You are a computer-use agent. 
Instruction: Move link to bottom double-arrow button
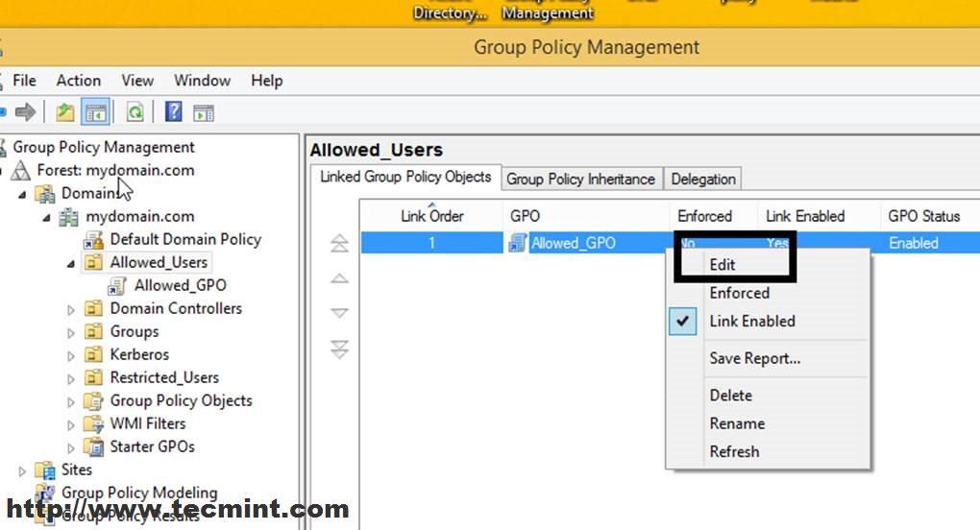[339, 349]
